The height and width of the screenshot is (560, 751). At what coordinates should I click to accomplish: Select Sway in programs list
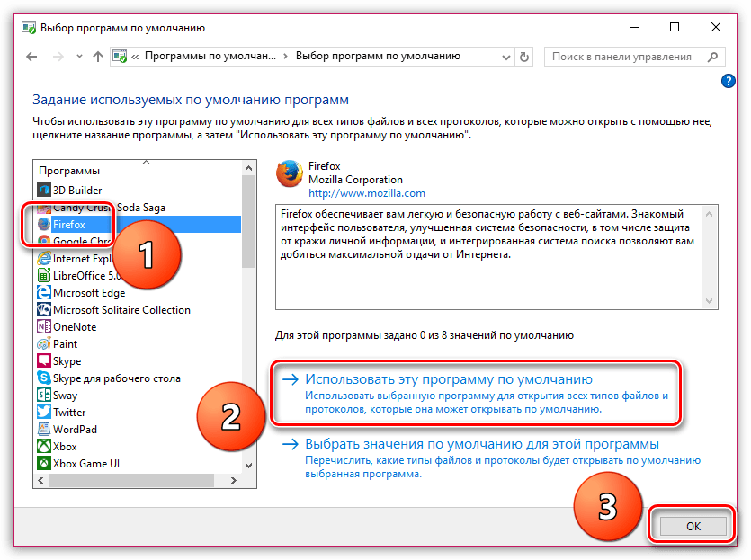coord(65,395)
